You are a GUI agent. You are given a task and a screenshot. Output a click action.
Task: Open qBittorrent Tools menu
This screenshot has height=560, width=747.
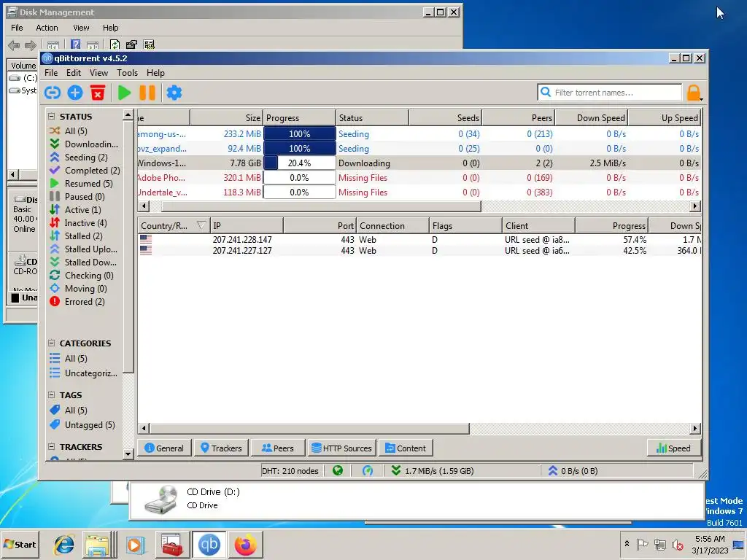point(127,73)
